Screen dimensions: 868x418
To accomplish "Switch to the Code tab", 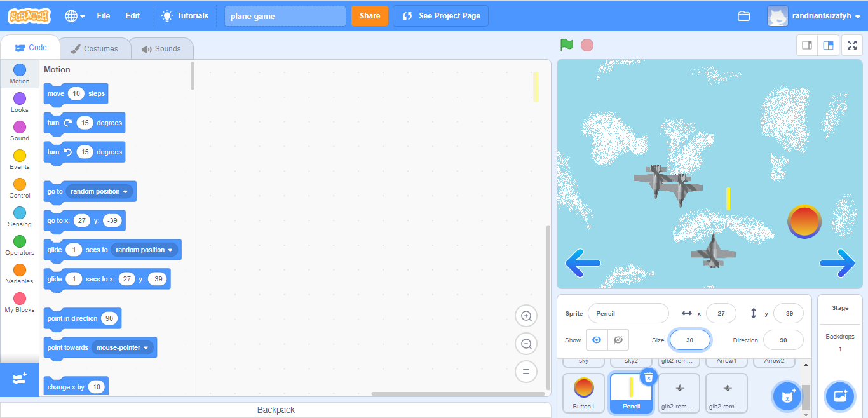I will pos(31,48).
